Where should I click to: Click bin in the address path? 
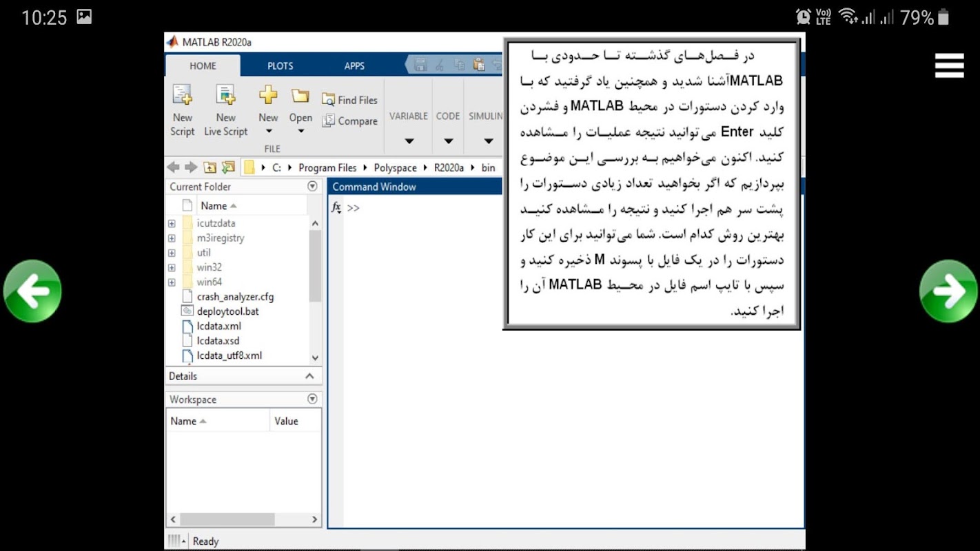pos(488,167)
